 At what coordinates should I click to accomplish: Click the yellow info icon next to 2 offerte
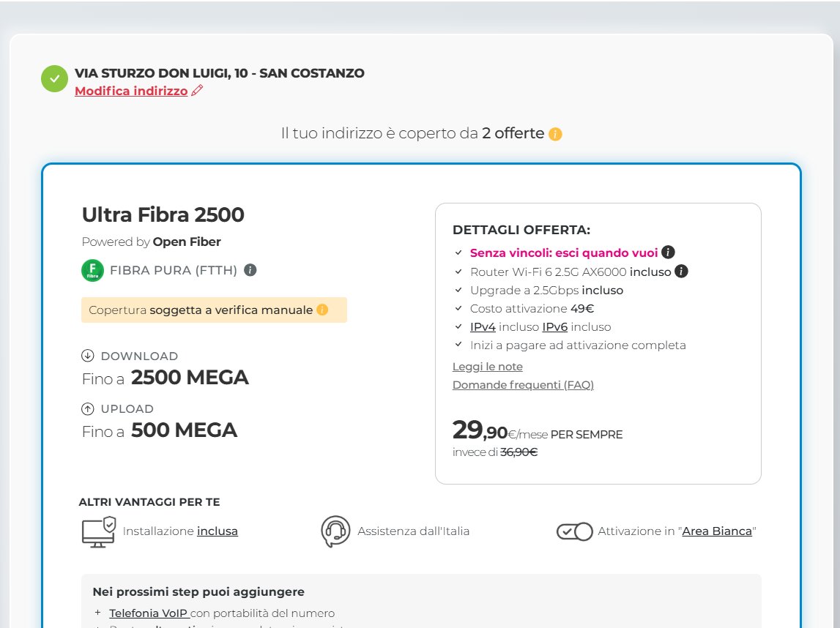pos(555,134)
